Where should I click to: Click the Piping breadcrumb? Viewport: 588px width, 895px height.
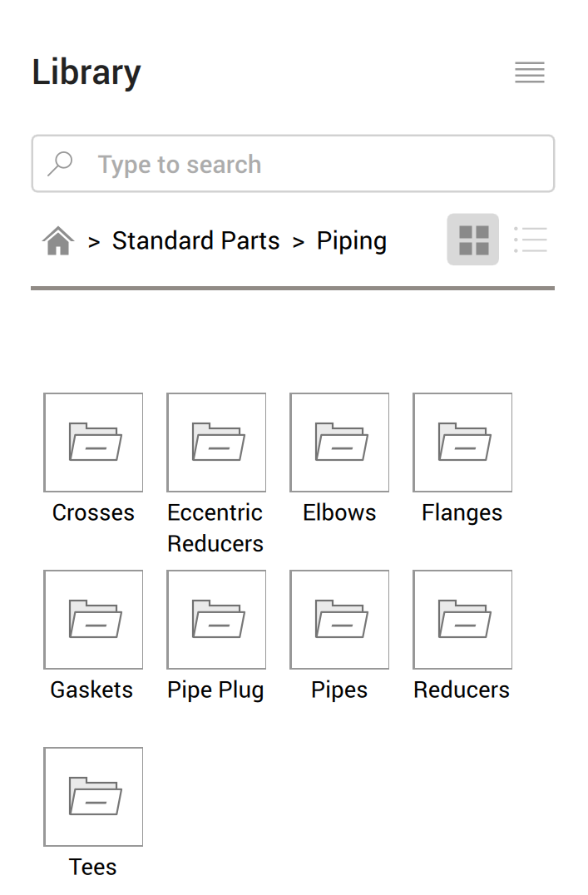[x=352, y=240]
